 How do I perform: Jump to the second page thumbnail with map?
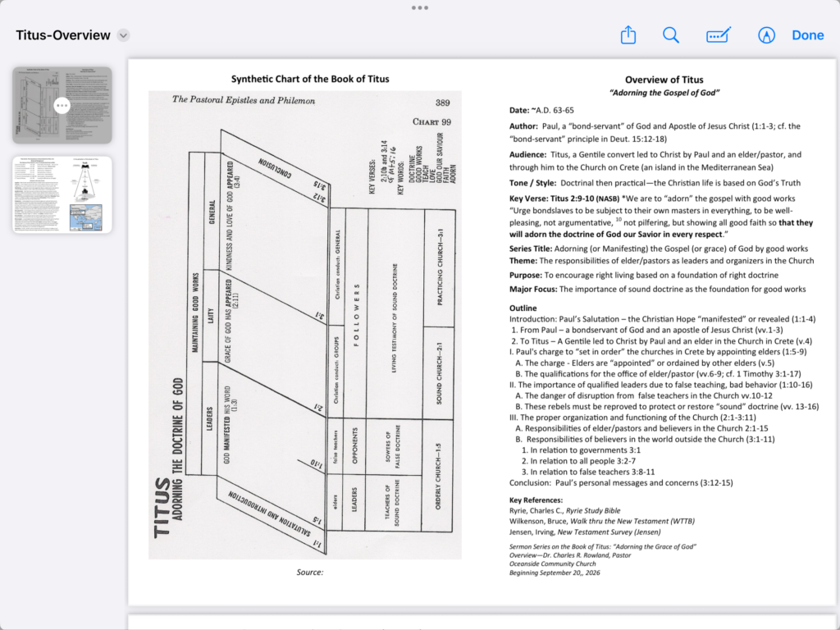point(62,194)
